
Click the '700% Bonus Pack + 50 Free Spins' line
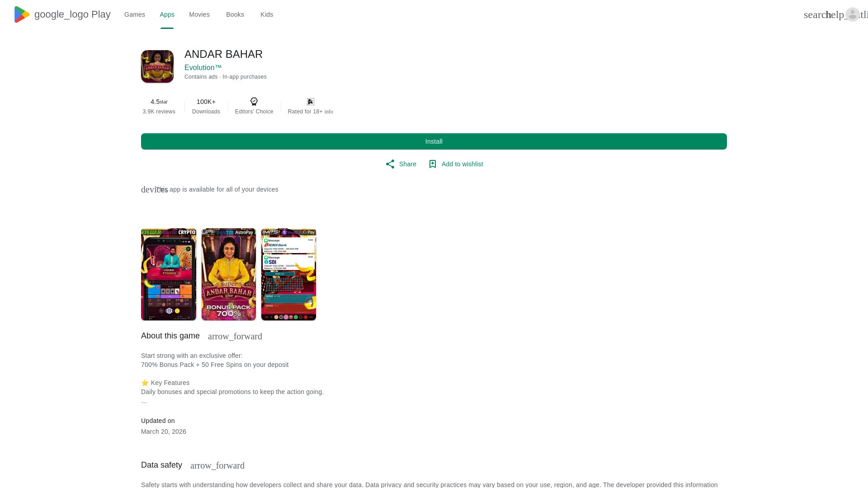(x=215, y=365)
